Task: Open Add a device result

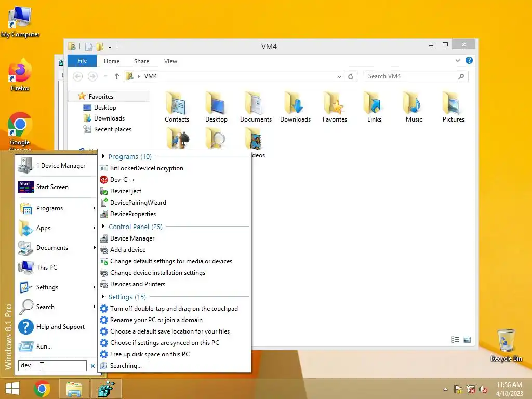Action: pyautogui.click(x=175, y=250)
